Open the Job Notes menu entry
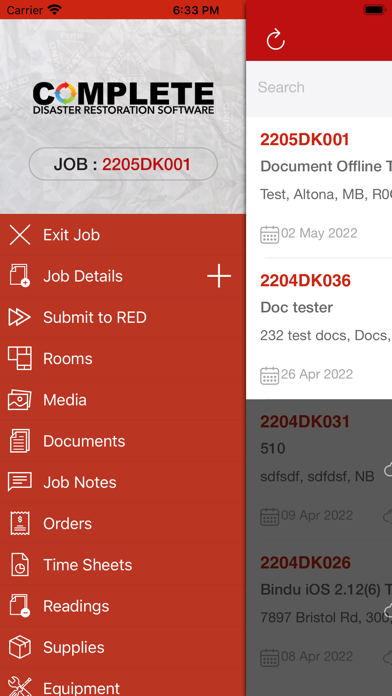The image size is (392, 696). [x=123, y=482]
